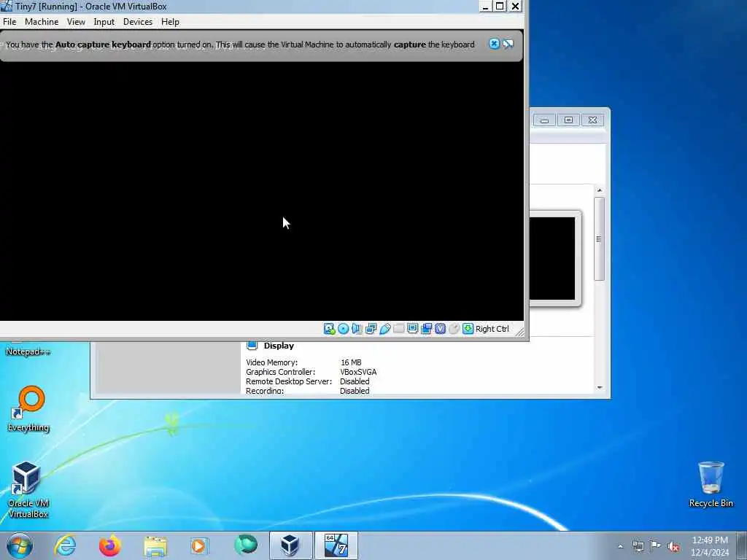
Task: Open the USB devices status icon
Action: pos(385,329)
